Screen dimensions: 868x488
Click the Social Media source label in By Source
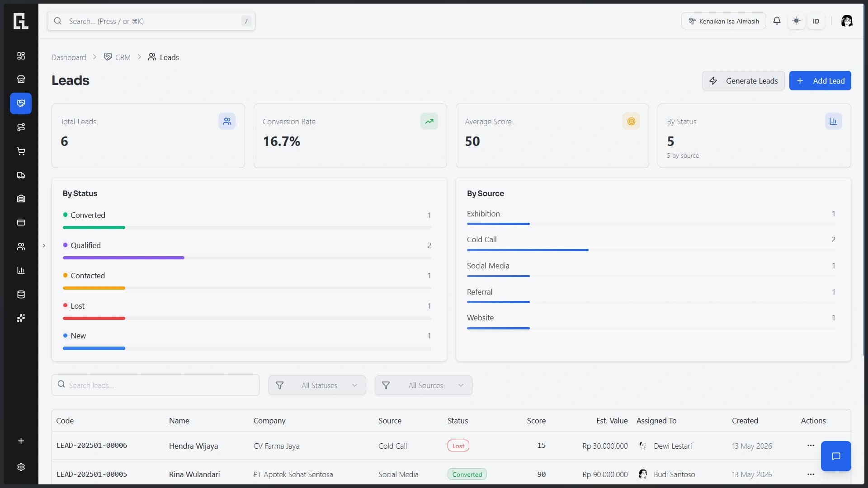coord(488,266)
